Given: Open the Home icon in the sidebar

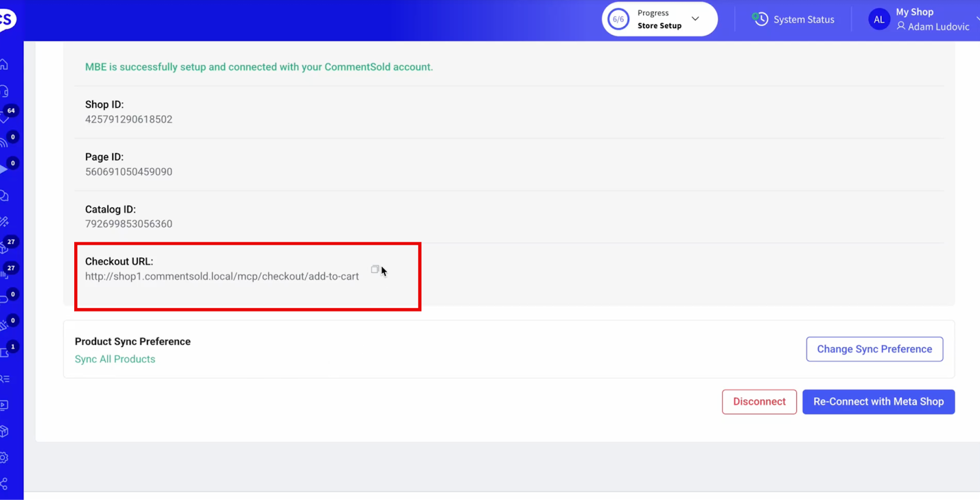Looking at the screenshot, I should (4, 64).
